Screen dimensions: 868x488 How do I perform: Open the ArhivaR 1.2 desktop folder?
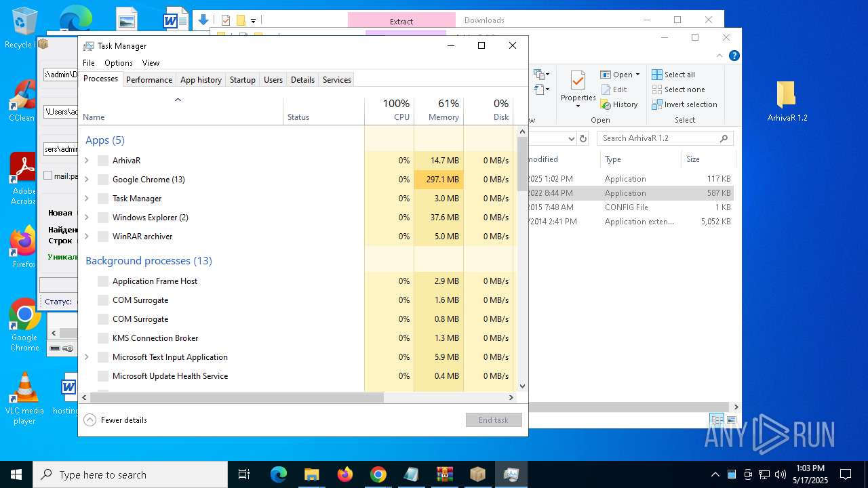point(787,102)
